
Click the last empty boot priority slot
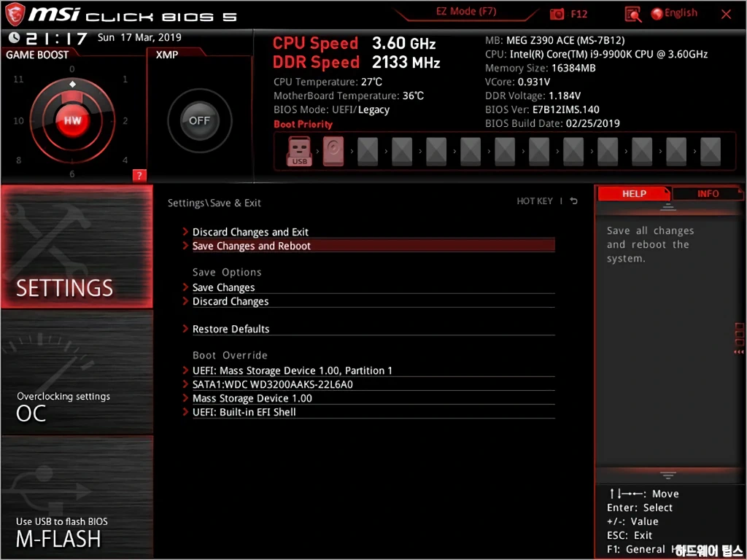pyautogui.click(x=711, y=152)
